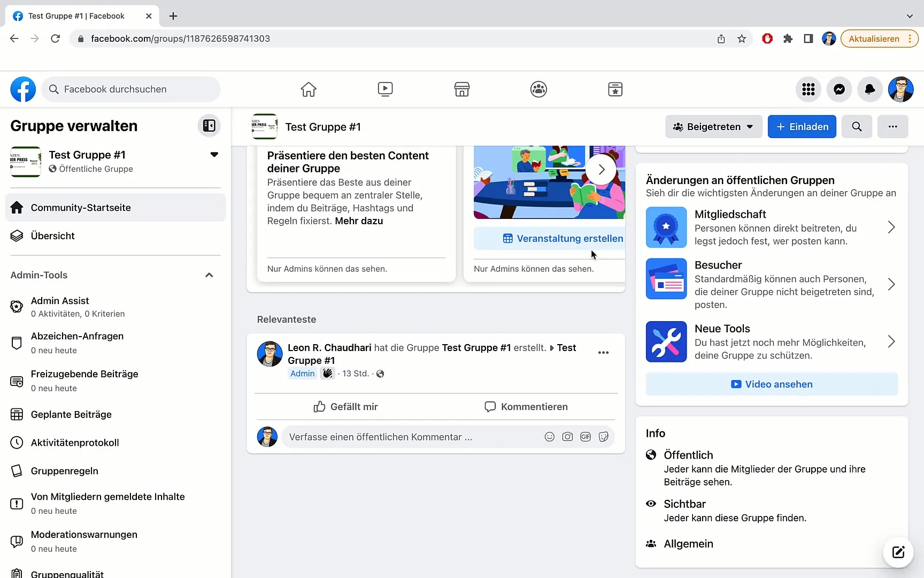Screen dimensions: 924x578
Task: Open the Watch video tab icon
Action: pos(385,89)
